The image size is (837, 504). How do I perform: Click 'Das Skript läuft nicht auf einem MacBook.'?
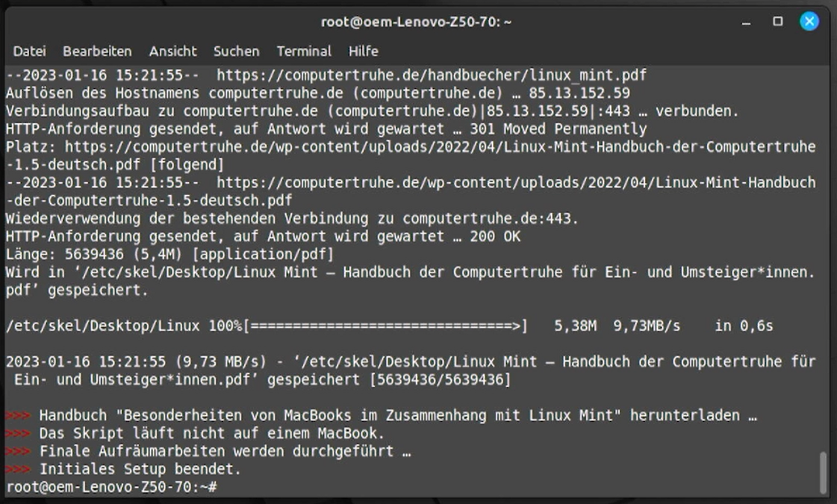click(212, 434)
